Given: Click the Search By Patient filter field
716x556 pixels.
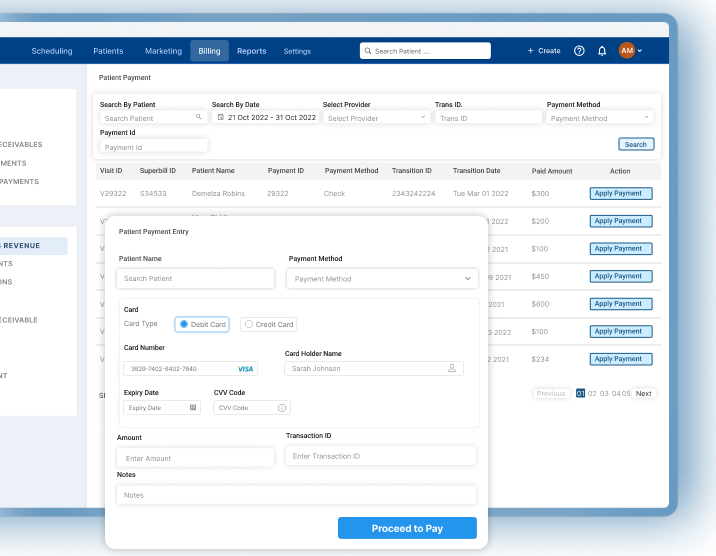Looking at the screenshot, I should coord(153,118).
